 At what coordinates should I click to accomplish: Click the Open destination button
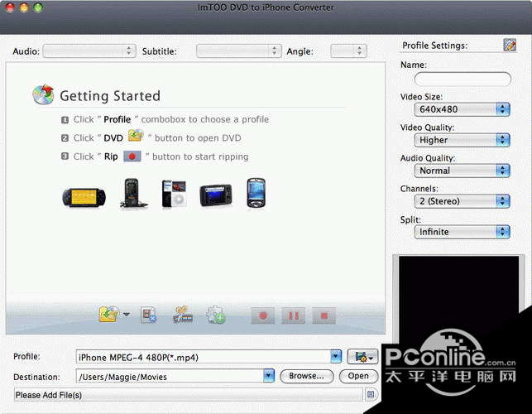tap(358, 376)
